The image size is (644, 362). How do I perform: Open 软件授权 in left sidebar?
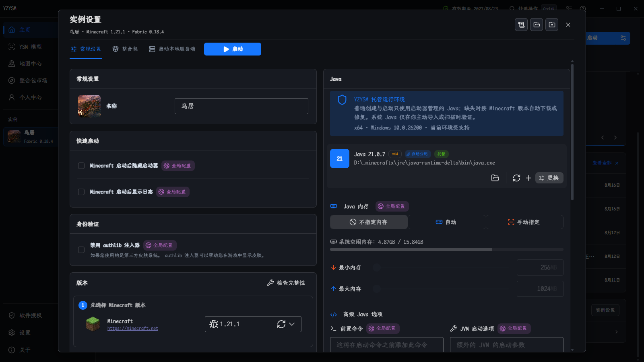point(31,315)
